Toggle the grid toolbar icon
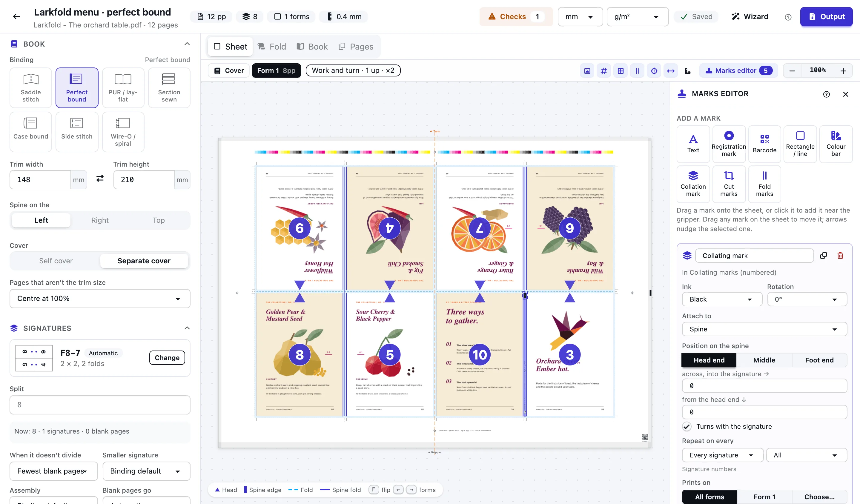Viewport: 860px width, 504px height. point(621,71)
